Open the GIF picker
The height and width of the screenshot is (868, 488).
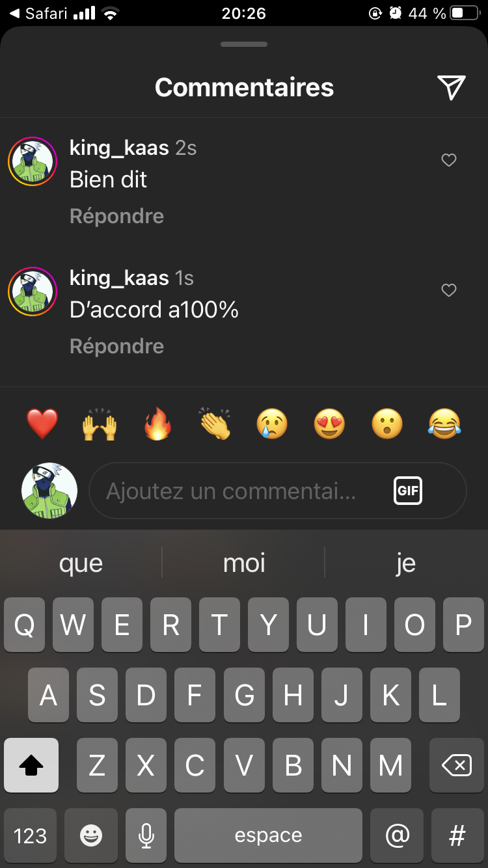pos(408,491)
